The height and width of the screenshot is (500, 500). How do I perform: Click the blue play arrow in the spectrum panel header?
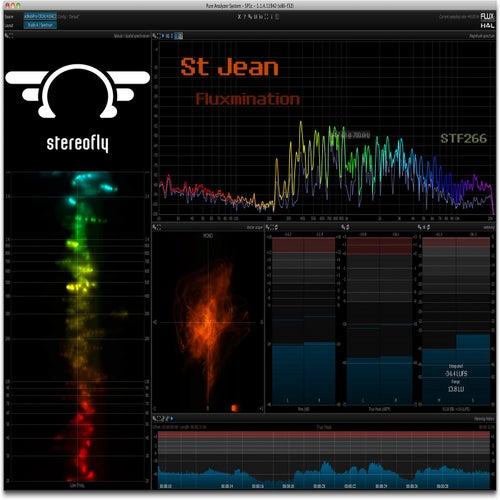pyautogui.click(x=163, y=36)
